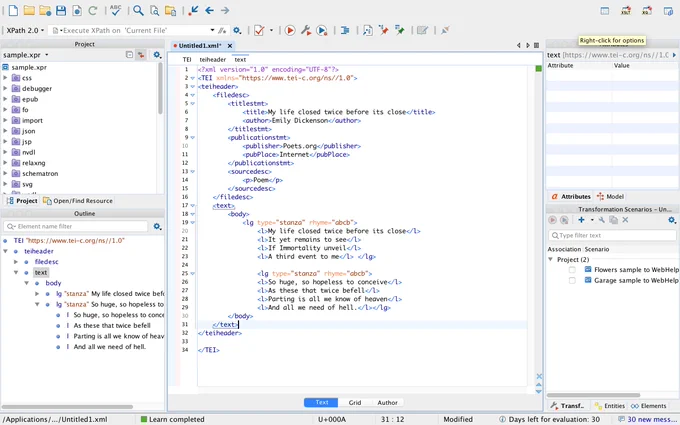Switch editor to Author mode

(x=387, y=402)
